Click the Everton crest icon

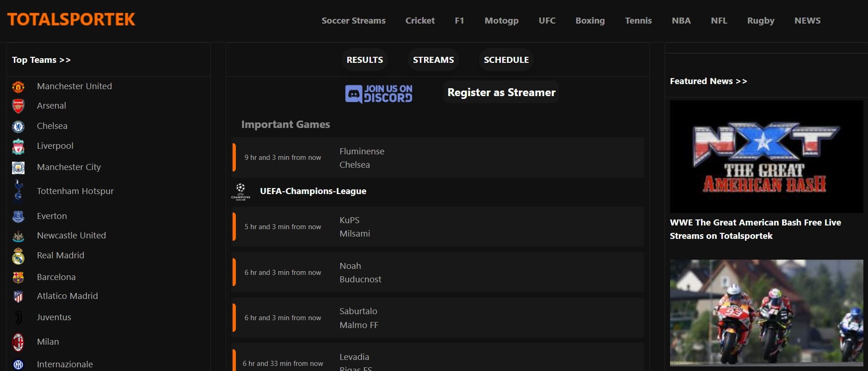(18, 216)
